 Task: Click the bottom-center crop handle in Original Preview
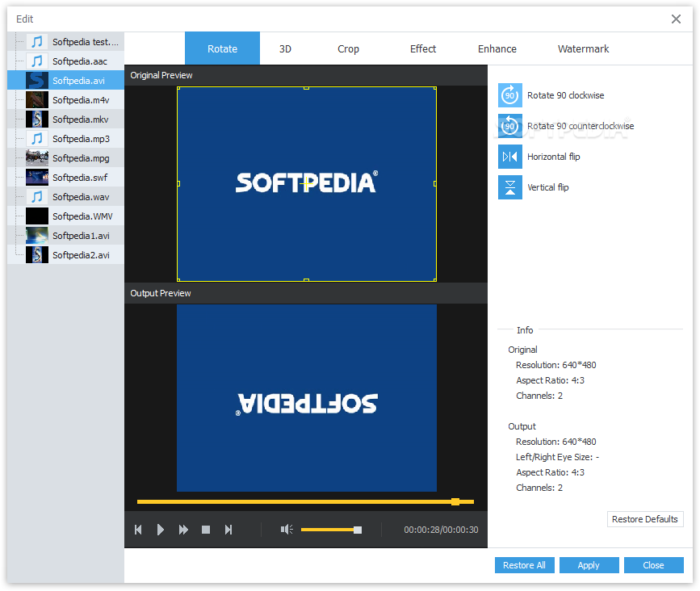point(306,280)
